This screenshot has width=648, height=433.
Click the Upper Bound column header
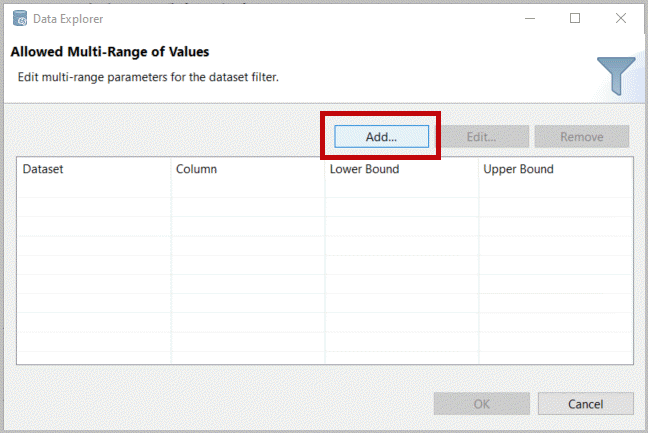click(518, 169)
